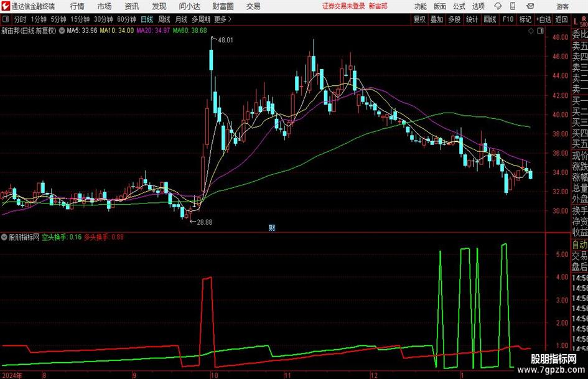The width and height of the screenshot is (588, 379).
Task: Expand main chart indicator dropdown next to 新宙邦
Action: [62, 30]
